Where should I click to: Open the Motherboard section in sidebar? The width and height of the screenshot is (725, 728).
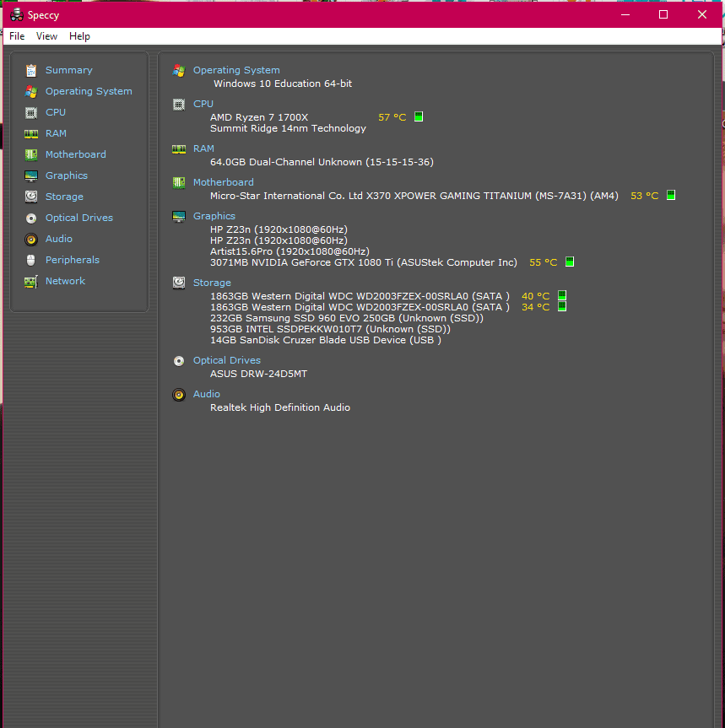pos(76,154)
